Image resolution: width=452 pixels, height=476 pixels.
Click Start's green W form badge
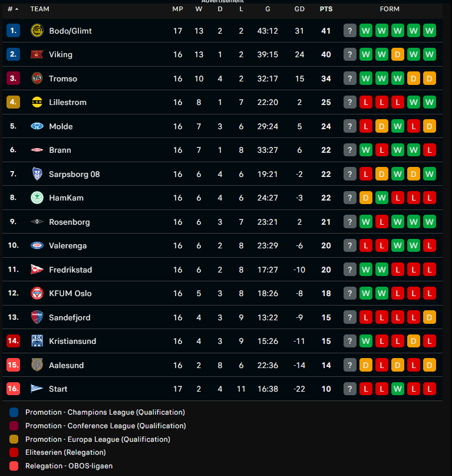397,389
